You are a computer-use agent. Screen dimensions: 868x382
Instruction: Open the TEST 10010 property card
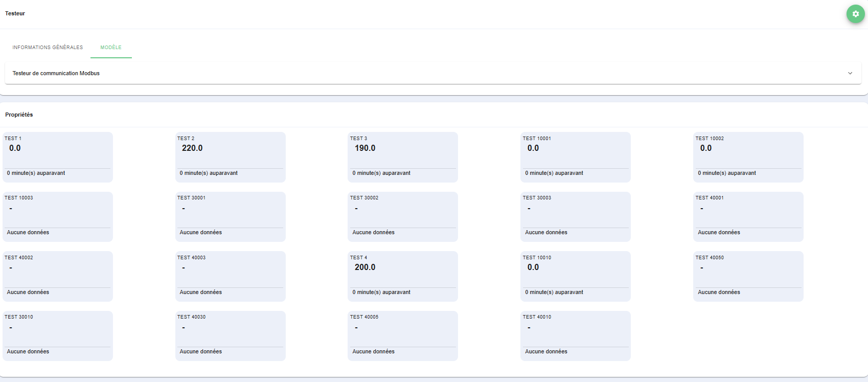click(x=575, y=276)
